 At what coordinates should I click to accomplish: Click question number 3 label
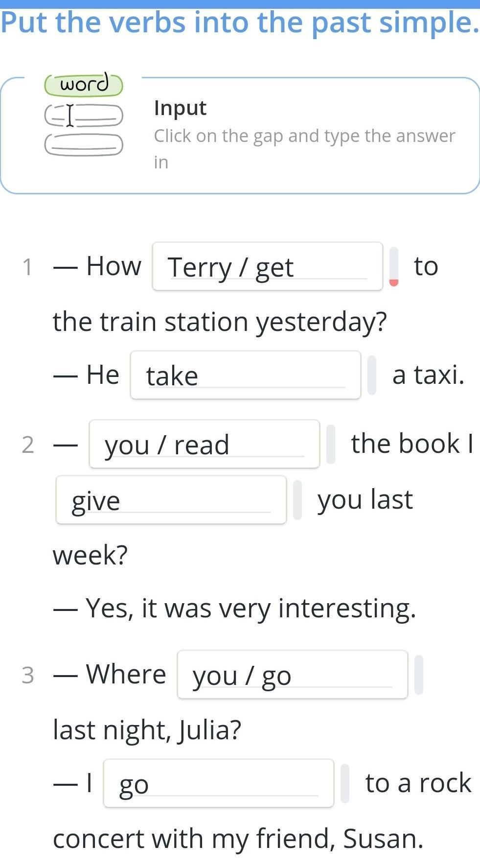click(x=28, y=675)
